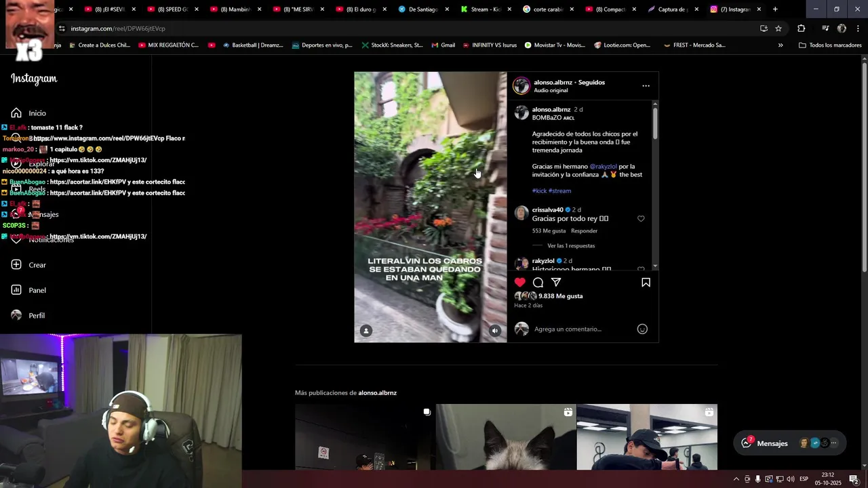Switch to the De Santiago browser tab

coord(424,9)
